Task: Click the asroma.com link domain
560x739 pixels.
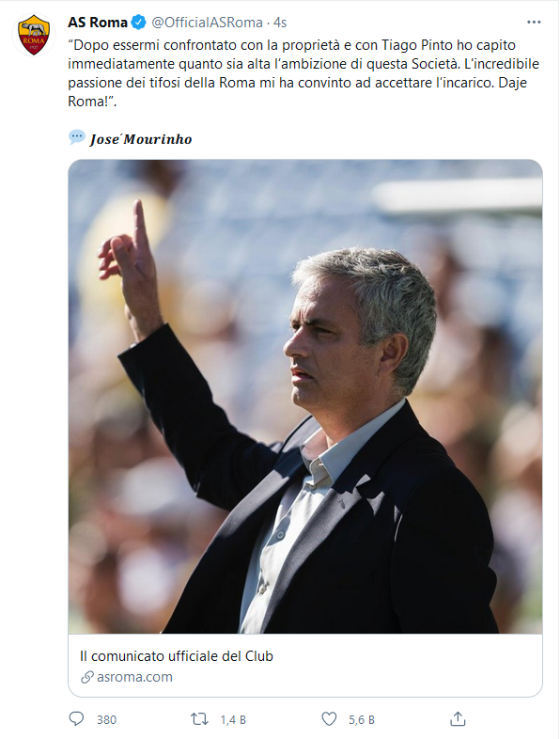Action: [134, 677]
